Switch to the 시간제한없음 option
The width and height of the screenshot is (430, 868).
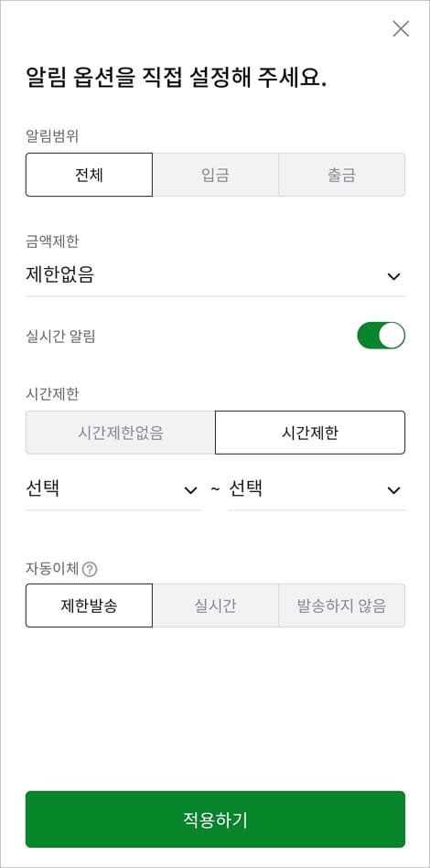pos(120,433)
